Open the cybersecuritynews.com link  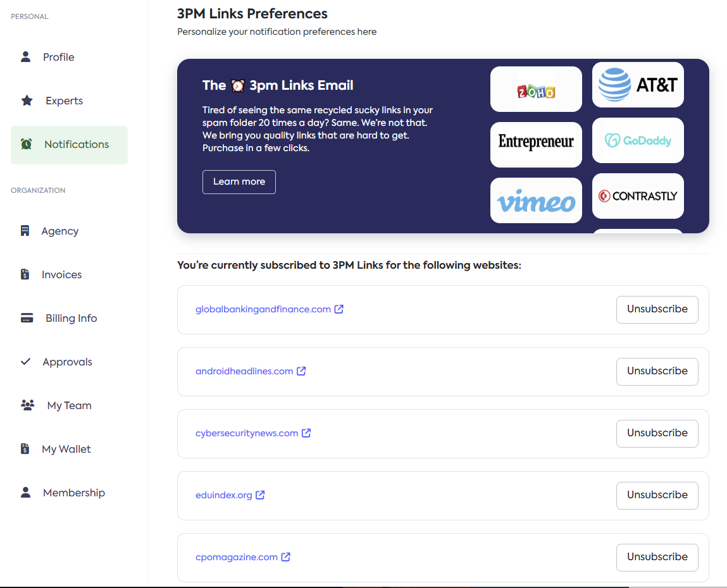(x=247, y=433)
